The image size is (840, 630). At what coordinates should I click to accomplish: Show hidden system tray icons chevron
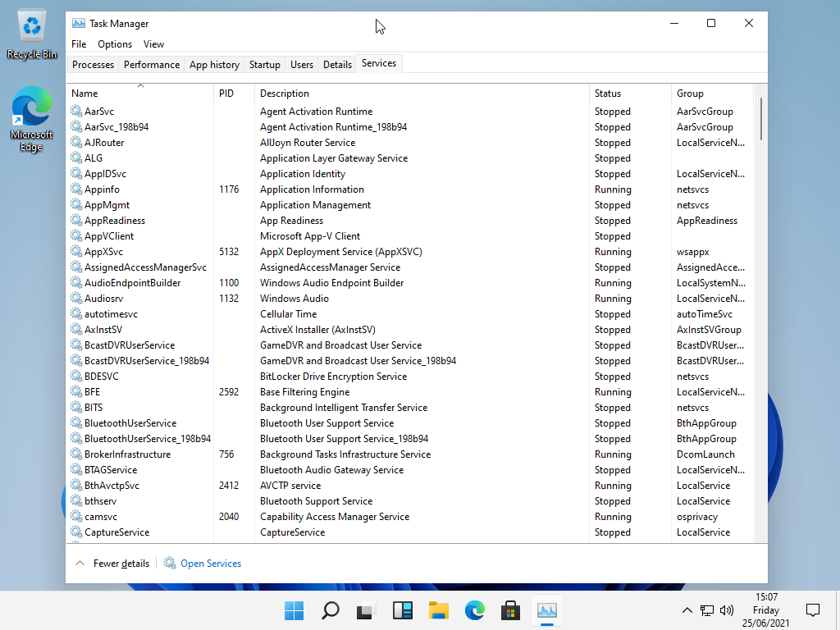687,610
